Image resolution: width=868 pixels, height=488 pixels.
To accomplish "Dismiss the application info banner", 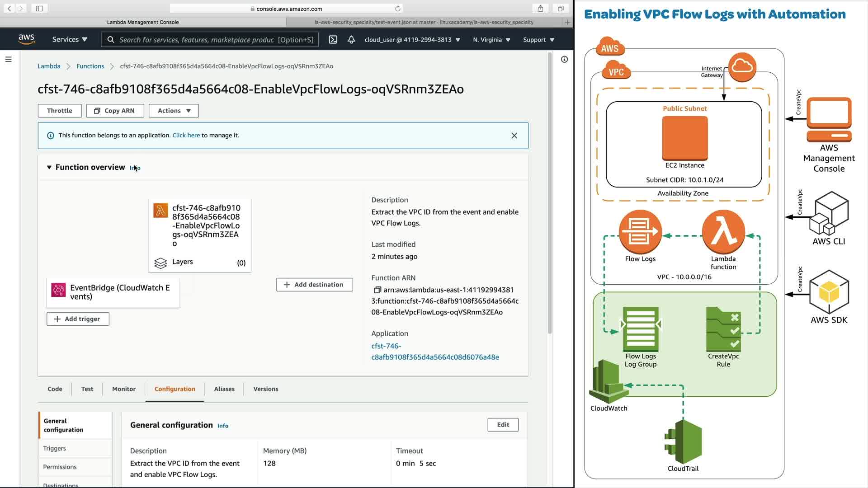I will tap(514, 136).
